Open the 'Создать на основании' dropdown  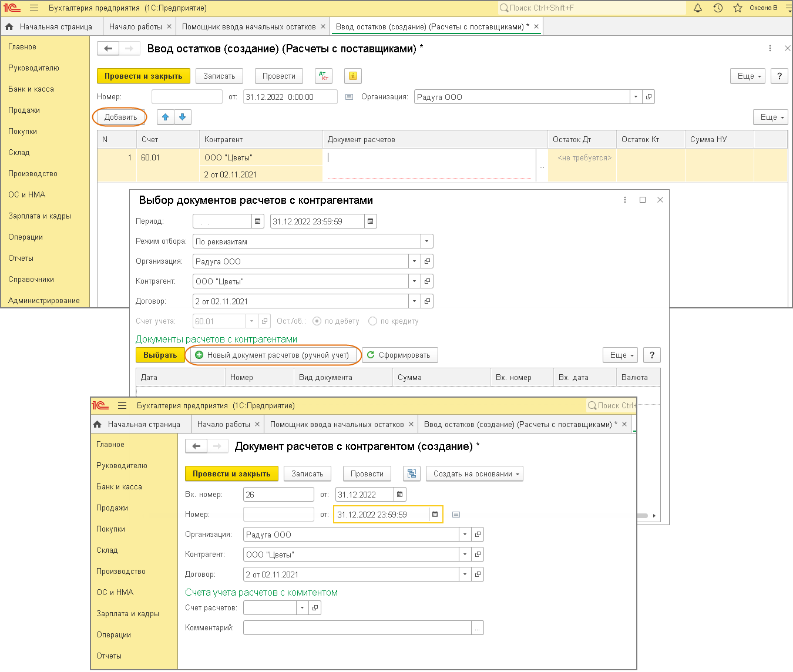click(475, 473)
